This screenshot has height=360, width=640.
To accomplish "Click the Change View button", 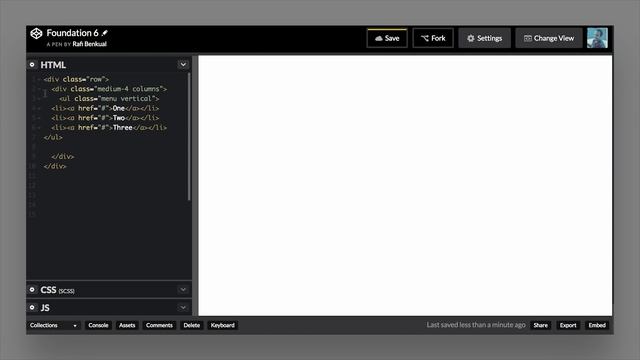I will coord(549,38).
